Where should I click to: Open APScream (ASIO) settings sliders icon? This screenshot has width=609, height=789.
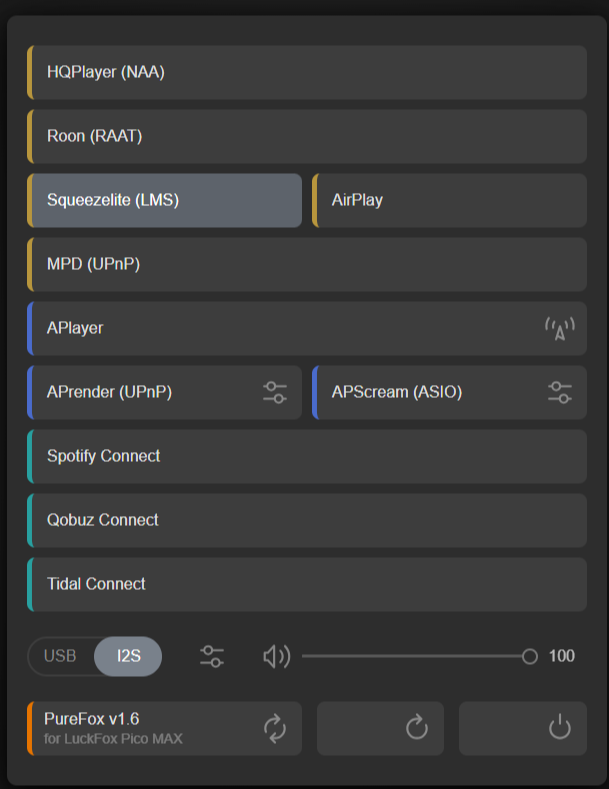coord(560,392)
